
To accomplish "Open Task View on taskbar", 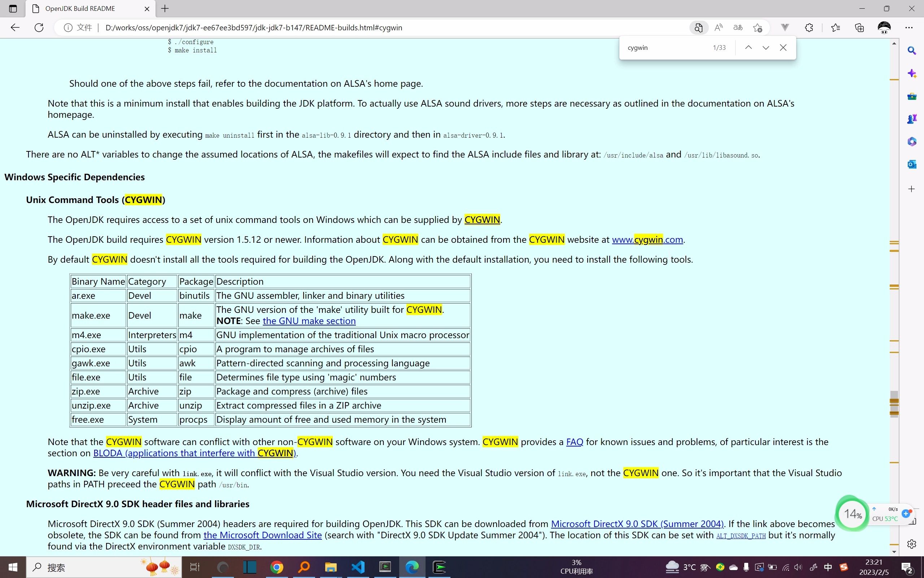I will pyautogui.click(x=195, y=567).
